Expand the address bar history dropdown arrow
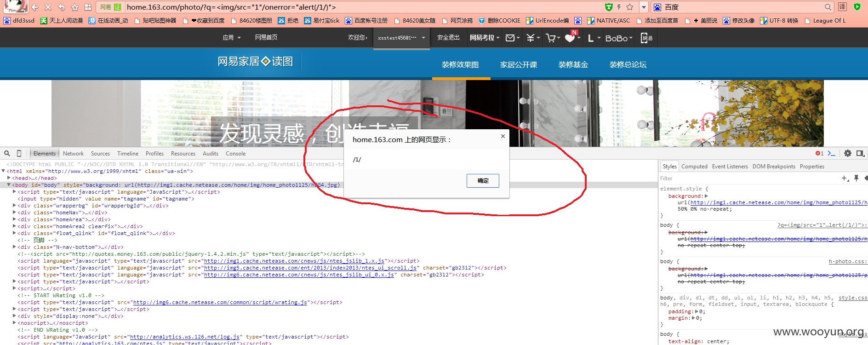The image size is (868, 345). (x=644, y=7)
